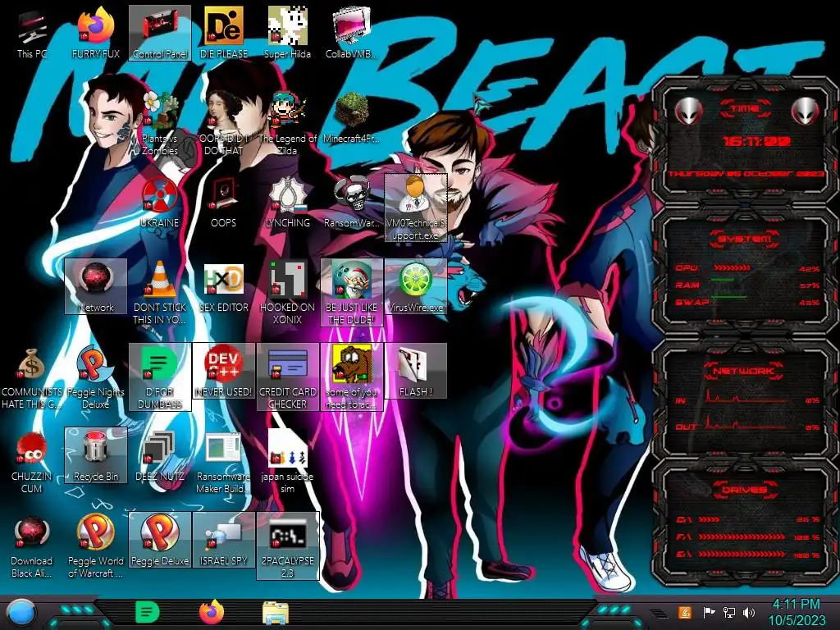Open the green D FOR DUMBASS icon
Screen dimensions: 840x630
tap(160, 377)
